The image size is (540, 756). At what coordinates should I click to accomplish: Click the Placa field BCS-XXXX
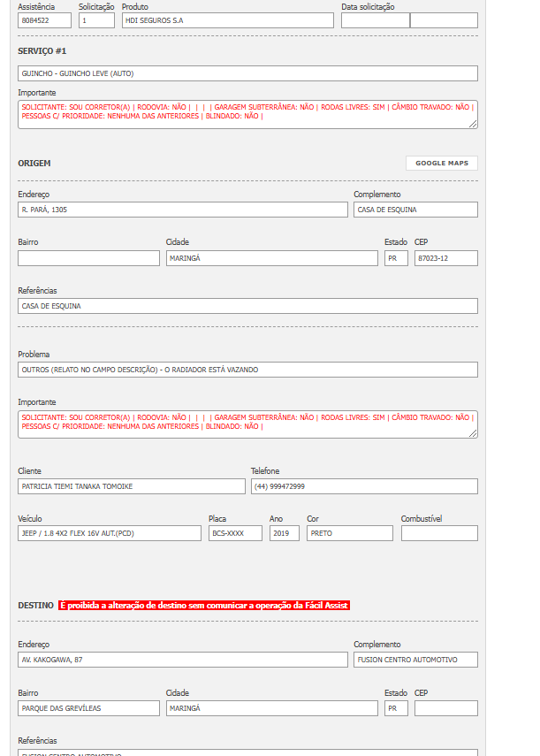[x=235, y=533]
